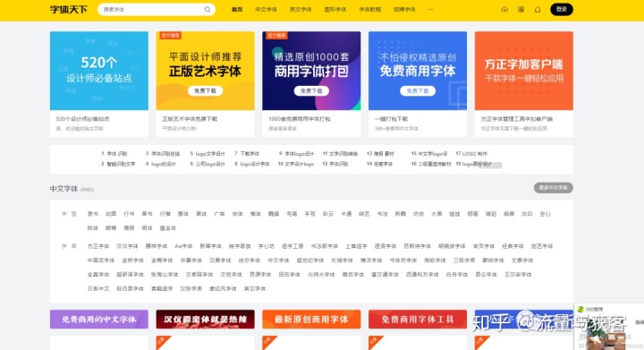This screenshot has width=644, height=350.
Task: Select the 瘦金体 font type
Action: click(x=168, y=228)
